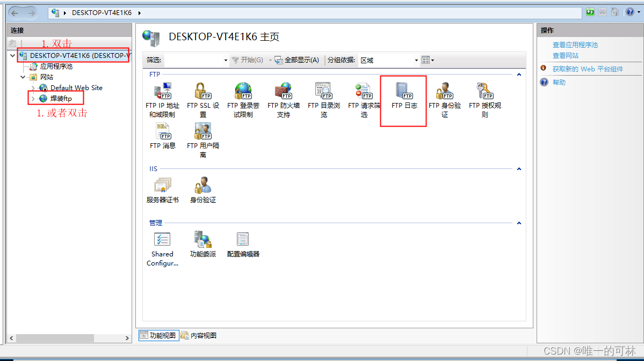Collapse the DESKTOP-VT4E1K6 server tree node
Screen dimensions: 644x361
click(x=13, y=55)
